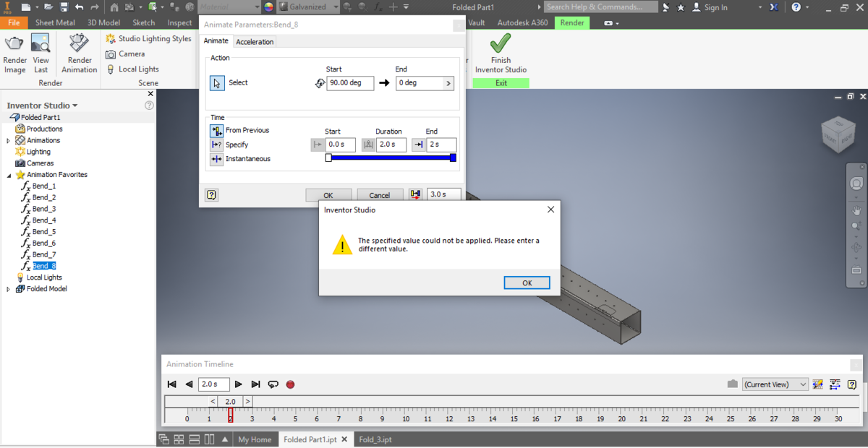Click Go to End in animation timeline
The height and width of the screenshot is (448, 868).
[x=255, y=384]
